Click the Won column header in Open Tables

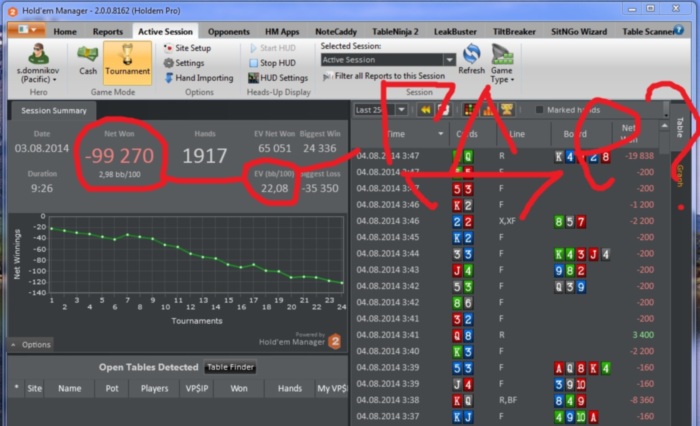pyautogui.click(x=239, y=388)
